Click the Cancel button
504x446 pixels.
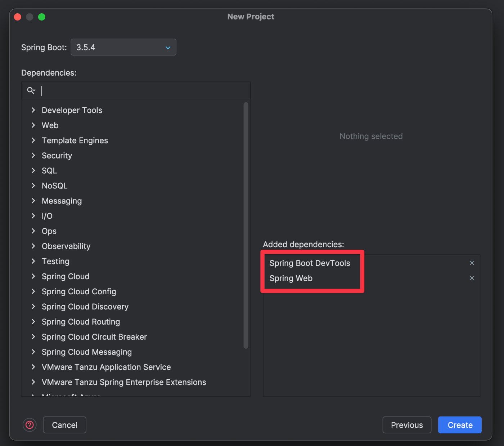[x=64, y=425]
